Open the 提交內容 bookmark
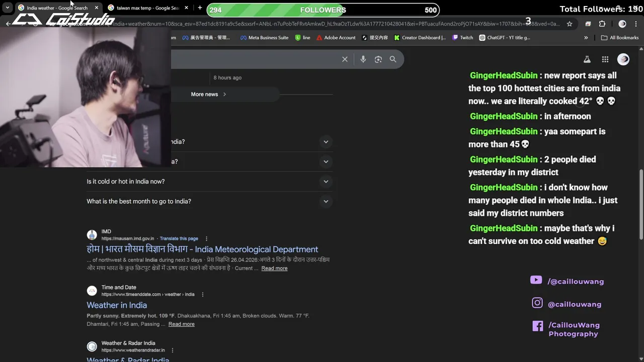The image size is (644, 362). (x=375, y=38)
